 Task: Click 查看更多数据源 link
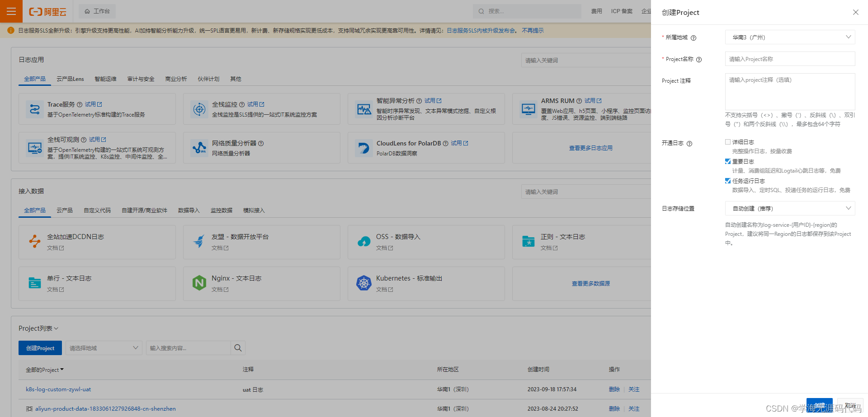point(590,283)
